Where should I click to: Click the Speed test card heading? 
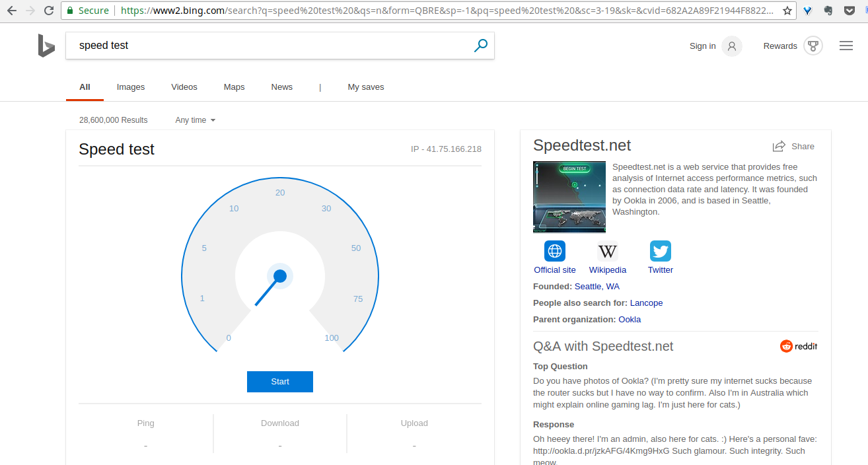116,149
